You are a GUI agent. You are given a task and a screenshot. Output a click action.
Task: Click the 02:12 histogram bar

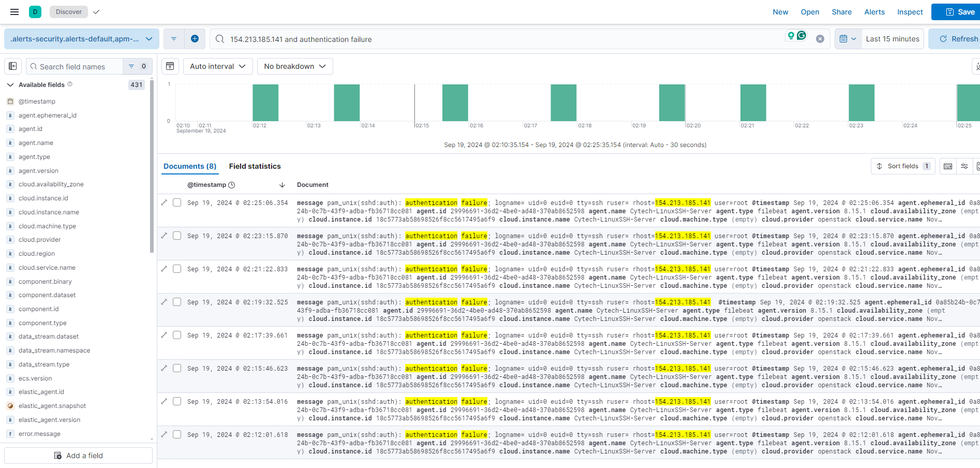coord(265,103)
